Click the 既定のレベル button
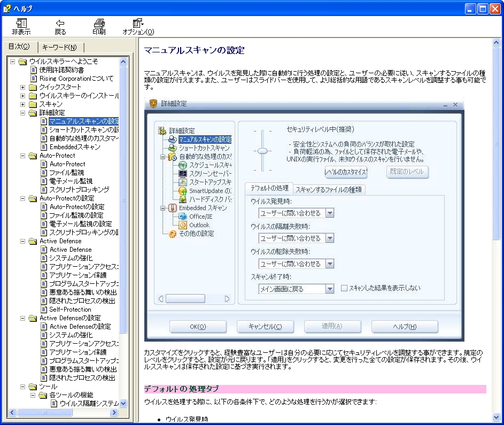Image resolution: width=504 pixels, height=425 pixels. tap(407, 172)
